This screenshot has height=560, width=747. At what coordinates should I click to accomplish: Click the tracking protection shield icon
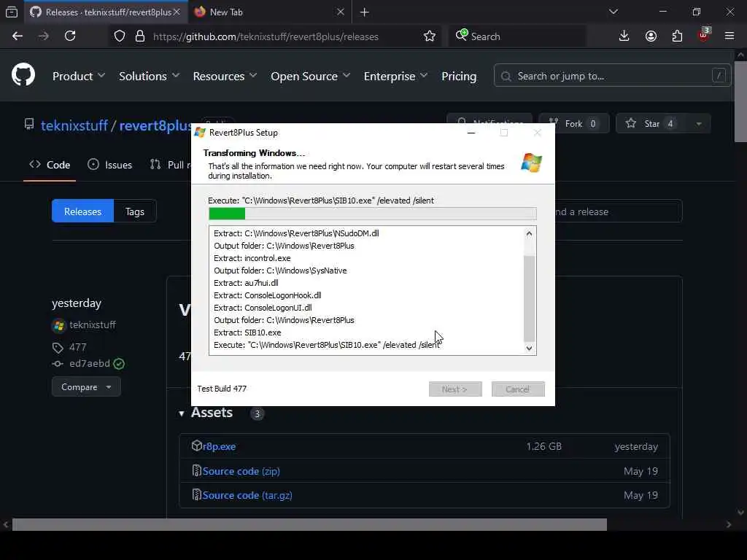pyautogui.click(x=120, y=36)
